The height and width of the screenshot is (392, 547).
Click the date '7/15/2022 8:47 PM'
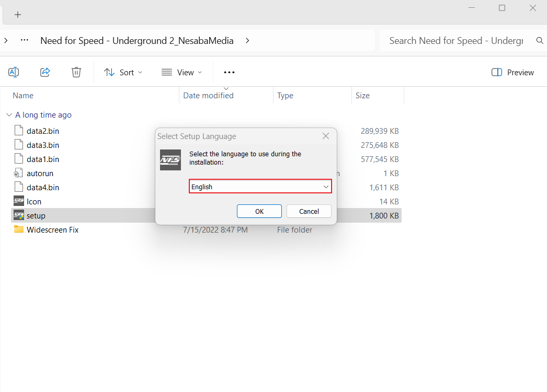point(215,230)
